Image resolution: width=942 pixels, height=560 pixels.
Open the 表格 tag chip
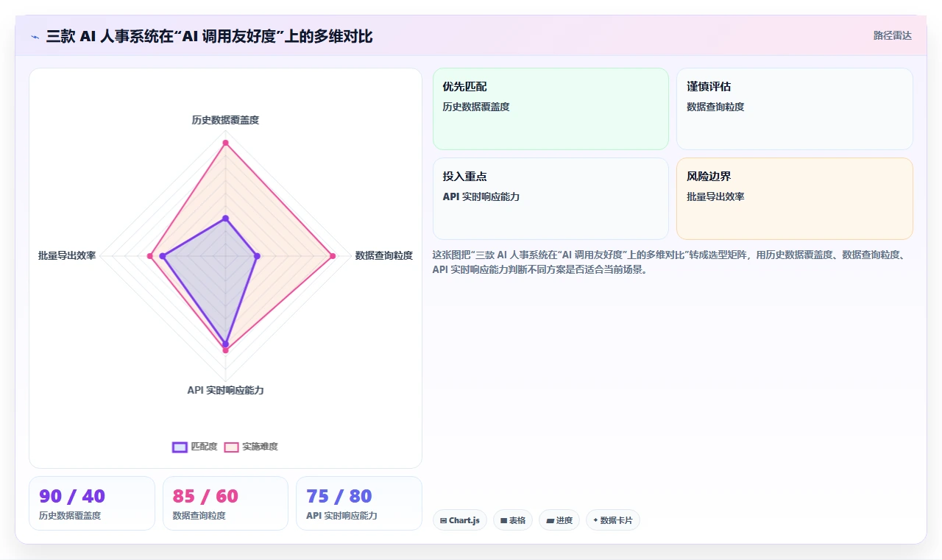pyautogui.click(x=513, y=520)
